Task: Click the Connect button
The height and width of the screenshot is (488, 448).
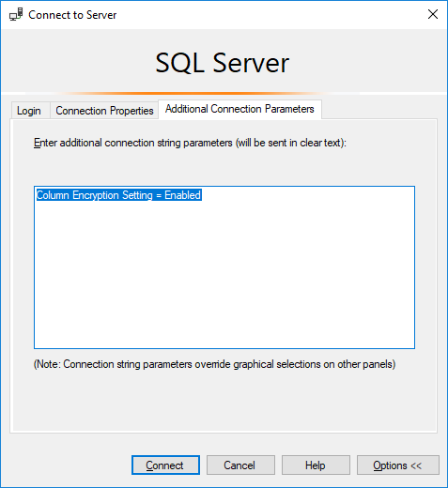Action: (x=165, y=465)
